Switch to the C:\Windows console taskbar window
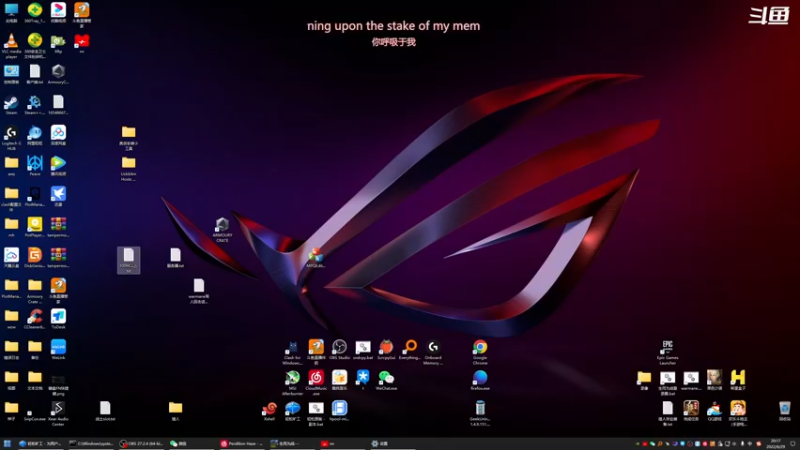This screenshot has height=450, width=800. (x=91, y=443)
